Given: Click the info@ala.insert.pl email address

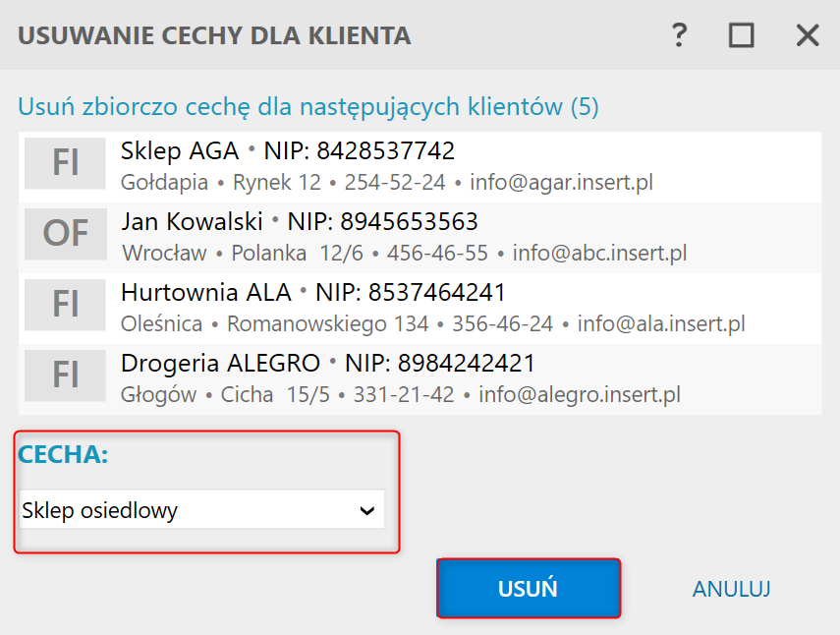Looking at the screenshot, I should (661, 323).
